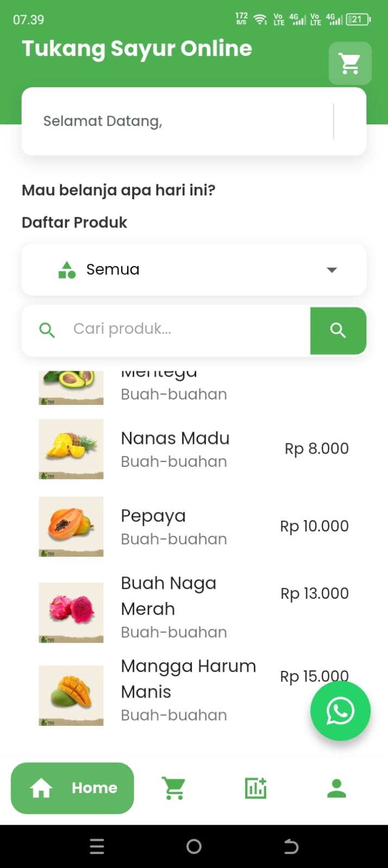The width and height of the screenshot is (388, 868).
Task: Go to cart in bottom navigation
Action: coord(173,788)
